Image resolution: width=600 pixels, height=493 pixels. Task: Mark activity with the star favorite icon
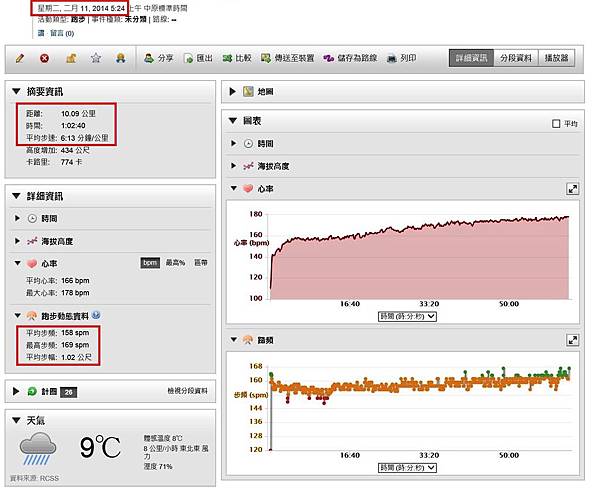[96, 58]
